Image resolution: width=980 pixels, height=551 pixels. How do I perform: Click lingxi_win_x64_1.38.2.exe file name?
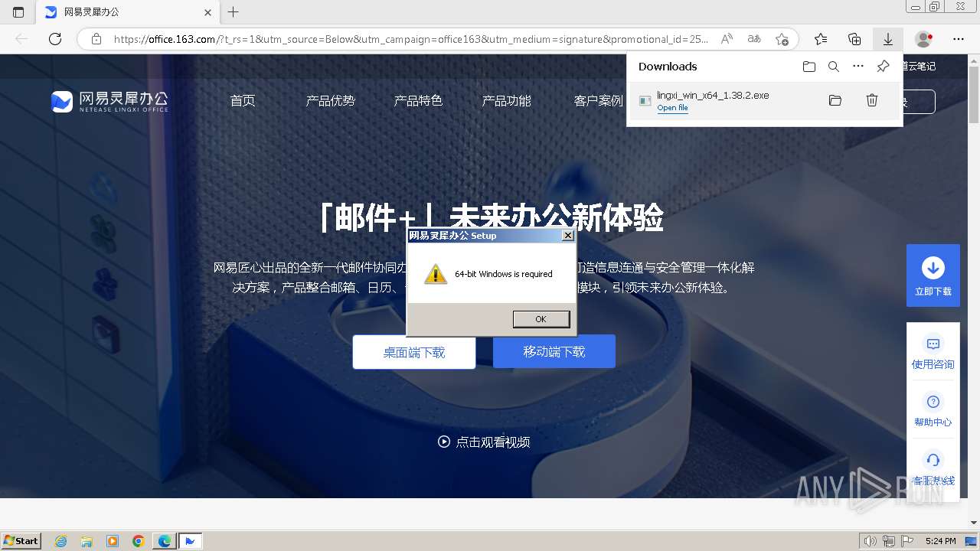[713, 96]
